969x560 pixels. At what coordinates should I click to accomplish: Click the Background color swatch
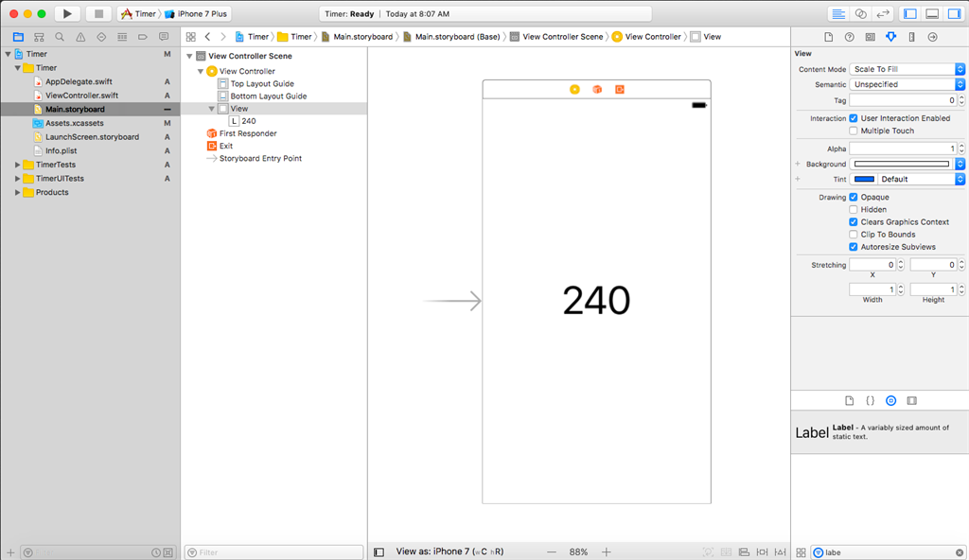pos(902,164)
